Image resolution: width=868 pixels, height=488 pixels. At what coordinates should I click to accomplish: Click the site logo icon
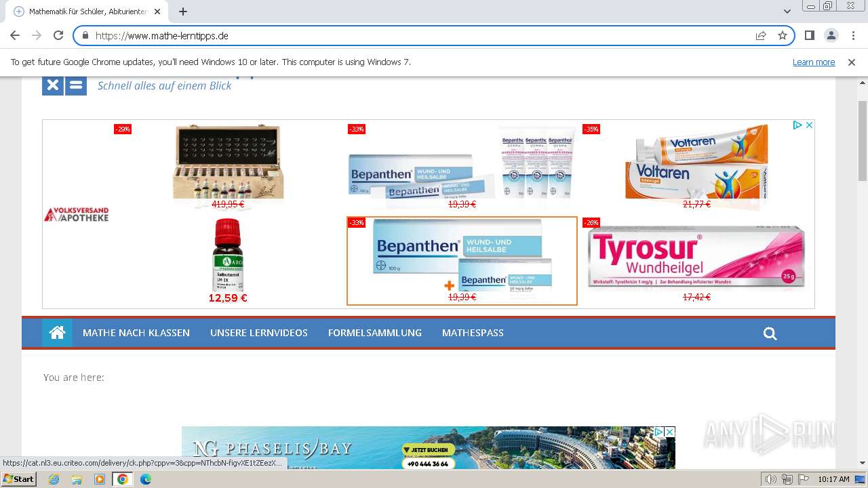64,85
